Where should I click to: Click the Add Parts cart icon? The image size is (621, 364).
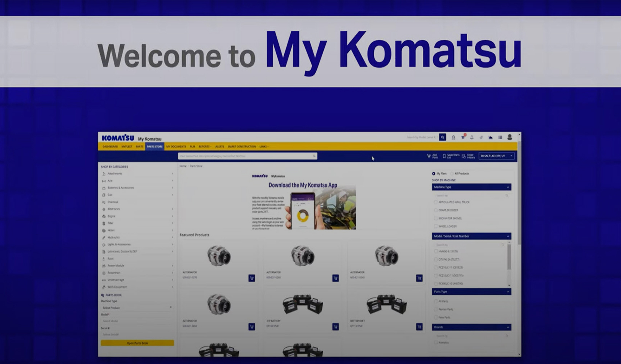[429, 156]
